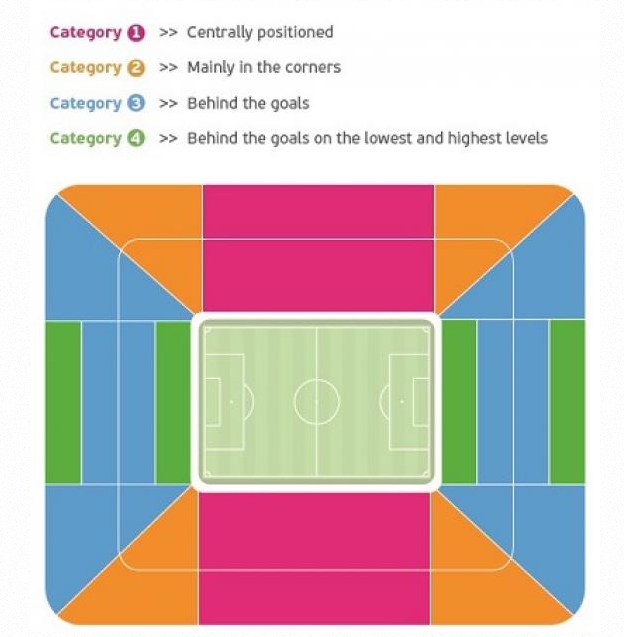
Task: Select the center circle on the pitch
Action: pyautogui.click(x=316, y=401)
